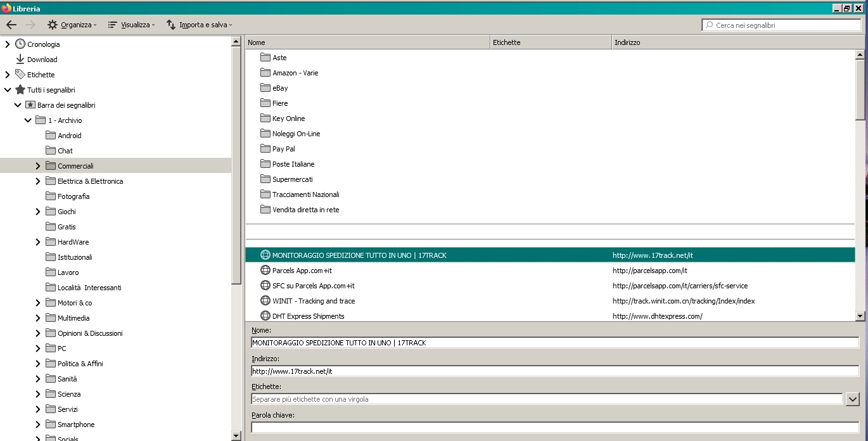
Task: Select the Smartphone folder in tree
Action: (115, 425)
